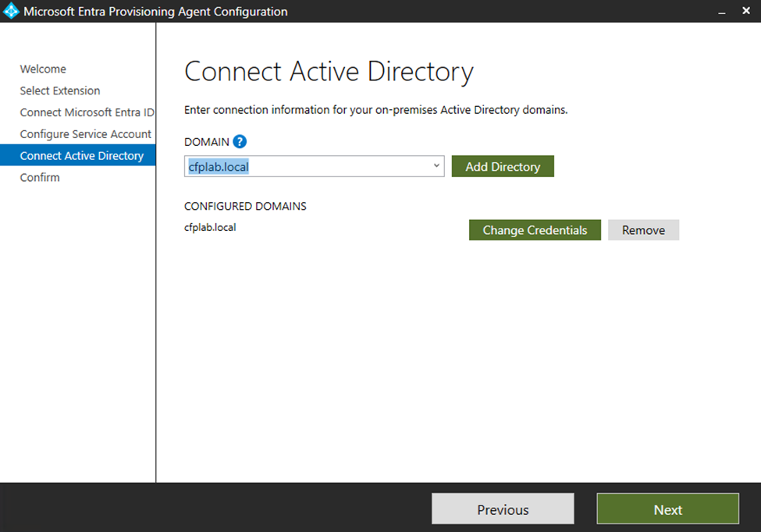Select the Confirm step in sidebar
Screen dimensions: 761x532
click(x=40, y=177)
